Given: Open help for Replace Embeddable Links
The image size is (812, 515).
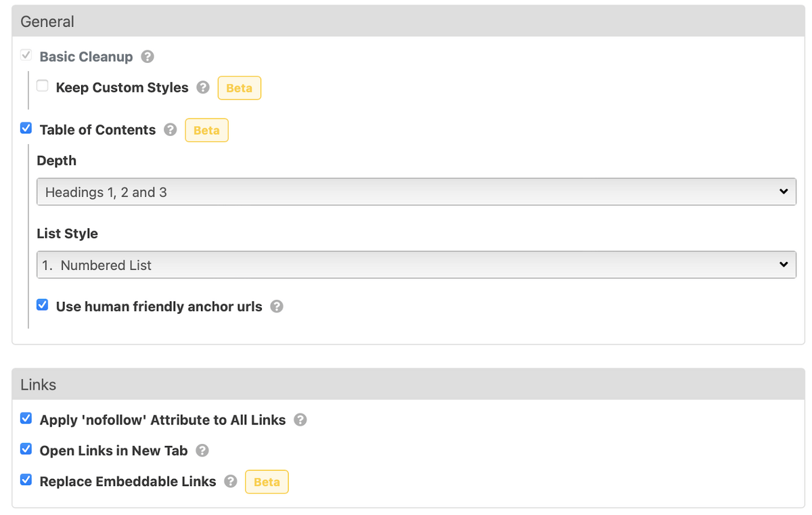Looking at the screenshot, I should pos(231,482).
